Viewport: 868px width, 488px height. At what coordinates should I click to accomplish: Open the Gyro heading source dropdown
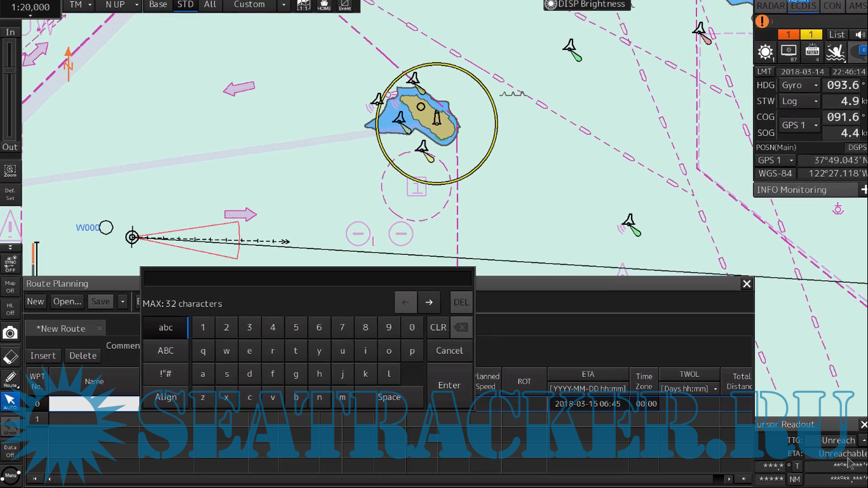click(x=799, y=85)
